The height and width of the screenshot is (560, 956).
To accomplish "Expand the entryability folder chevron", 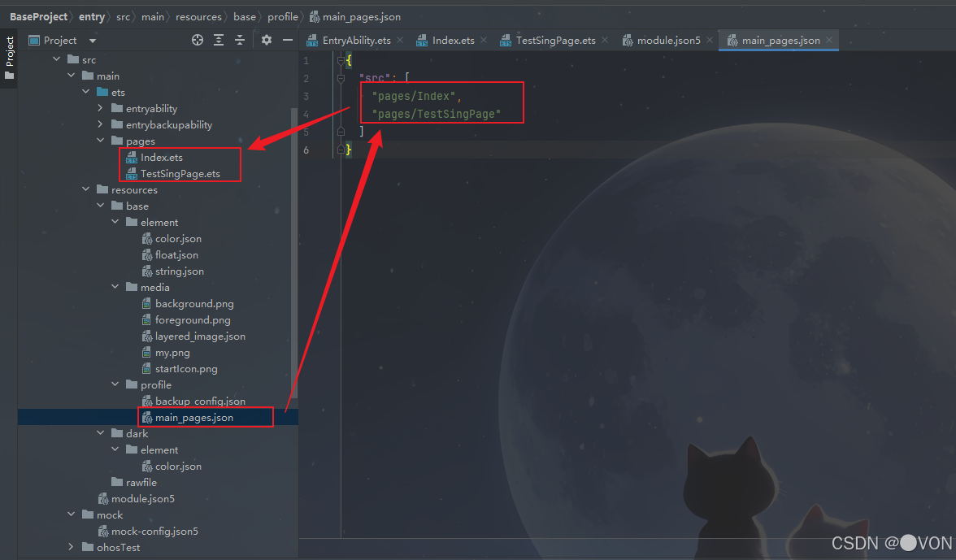I will tap(101, 108).
